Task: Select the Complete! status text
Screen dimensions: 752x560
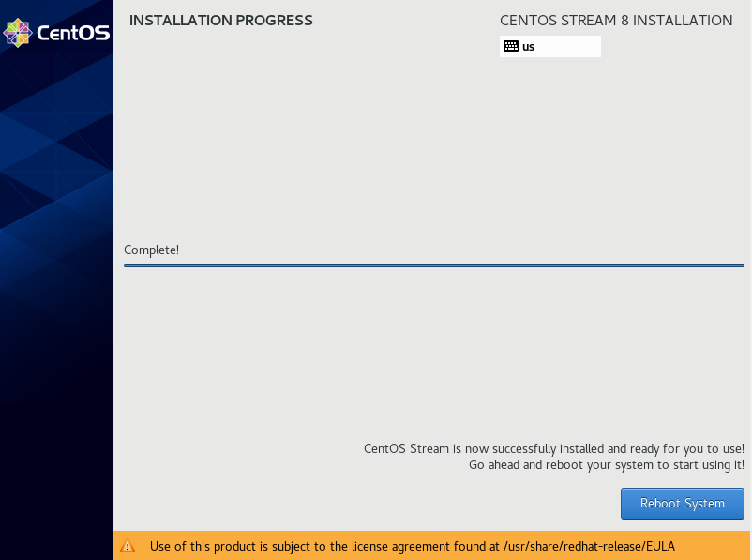Action: coord(152,250)
